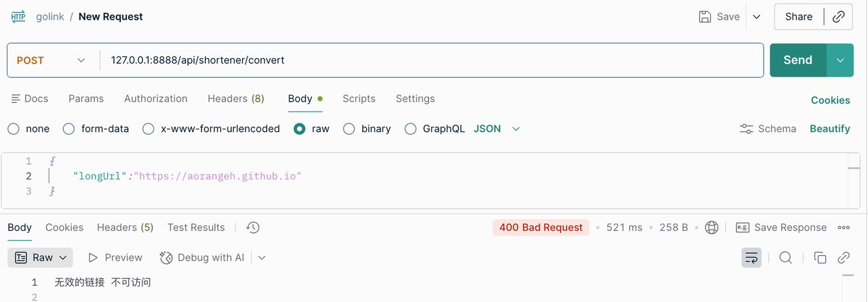The width and height of the screenshot is (868, 302).
Task: Open the Docs panel icon
Action: coord(16,98)
